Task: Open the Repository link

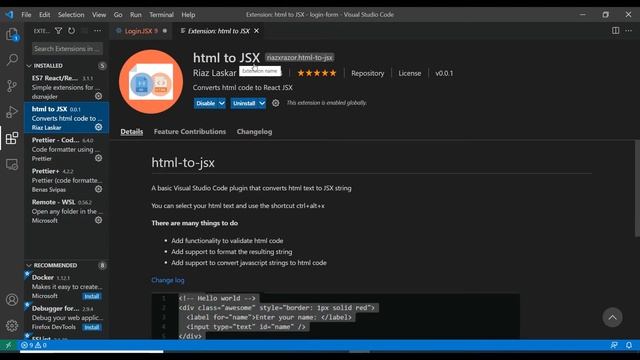Action: [x=367, y=73]
